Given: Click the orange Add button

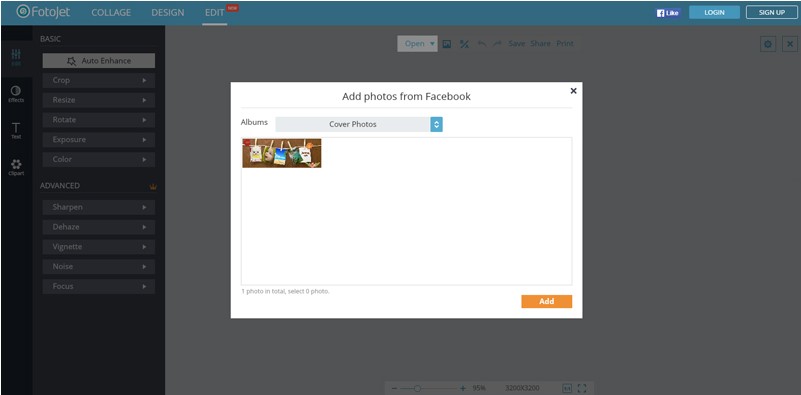Looking at the screenshot, I should point(547,301).
